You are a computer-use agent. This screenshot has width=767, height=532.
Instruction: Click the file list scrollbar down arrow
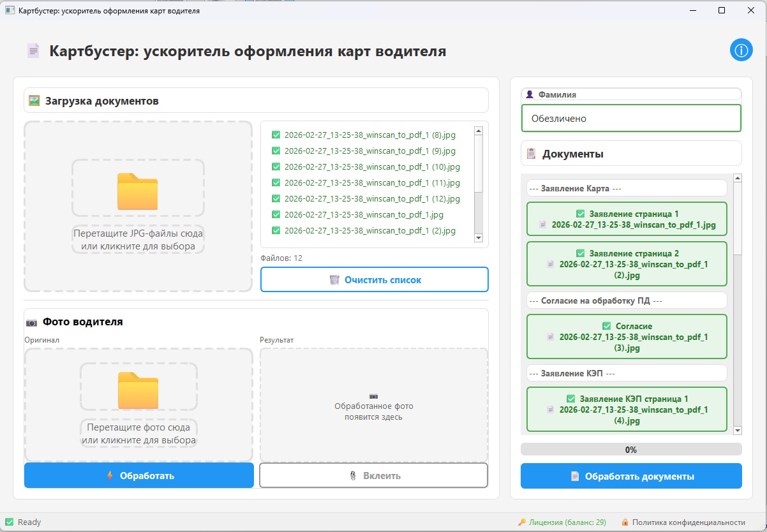[479, 237]
